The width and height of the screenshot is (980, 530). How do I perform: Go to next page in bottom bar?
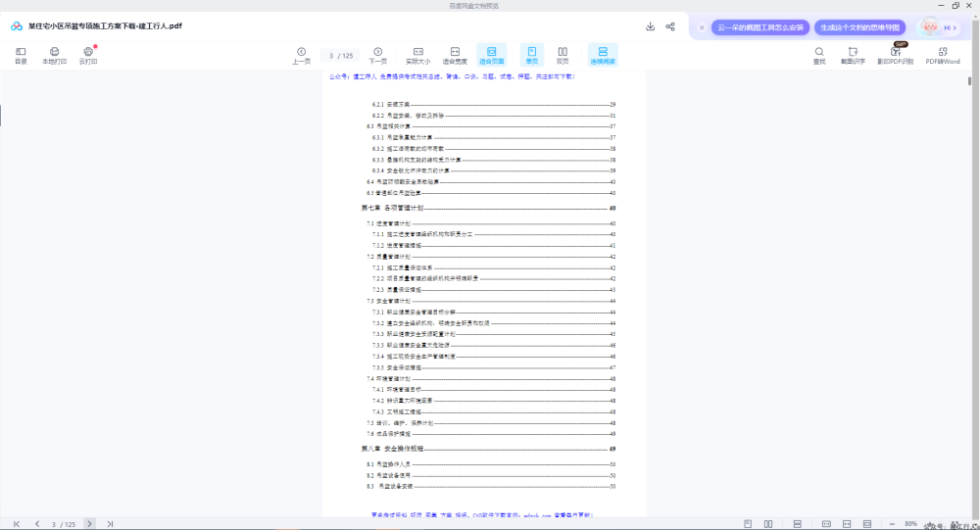click(x=89, y=524)
